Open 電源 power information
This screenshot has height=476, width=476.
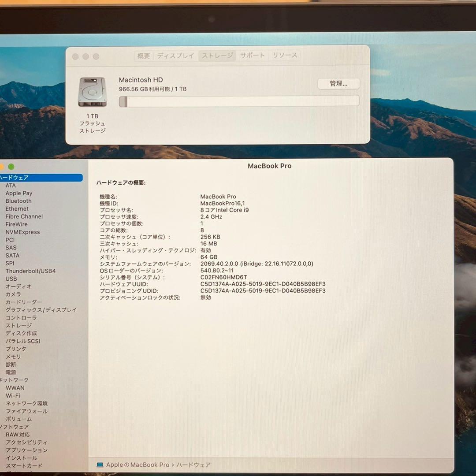coord(11,372)
